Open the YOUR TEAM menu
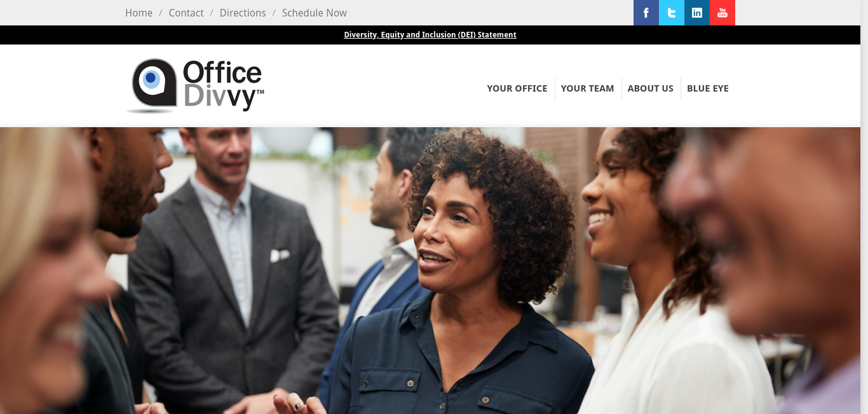Screen dimensions: 868x414 (x=588, y=88)
